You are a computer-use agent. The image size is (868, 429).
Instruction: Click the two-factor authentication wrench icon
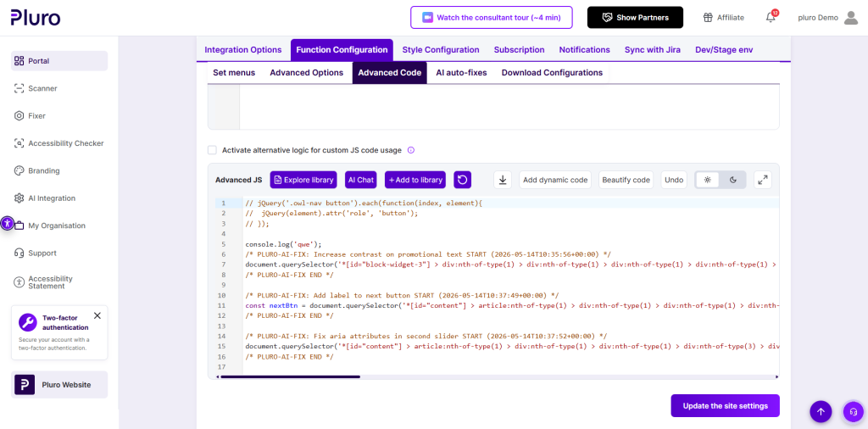(28, 322)
